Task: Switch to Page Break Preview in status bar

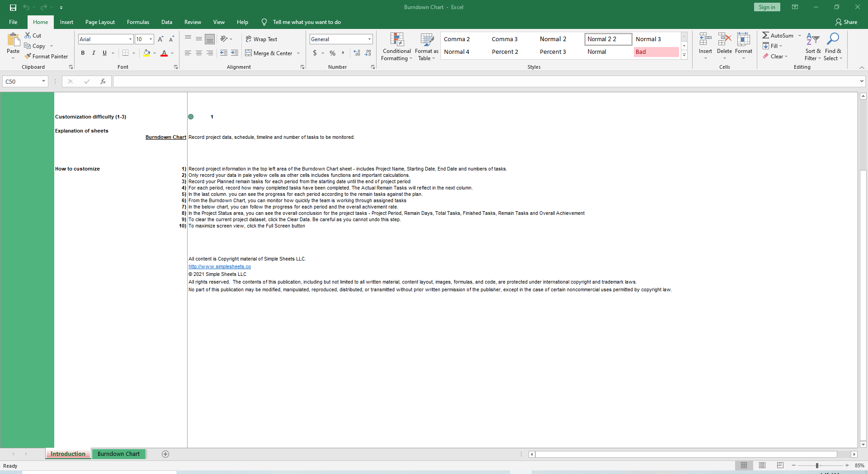Action: pos(780,465)
